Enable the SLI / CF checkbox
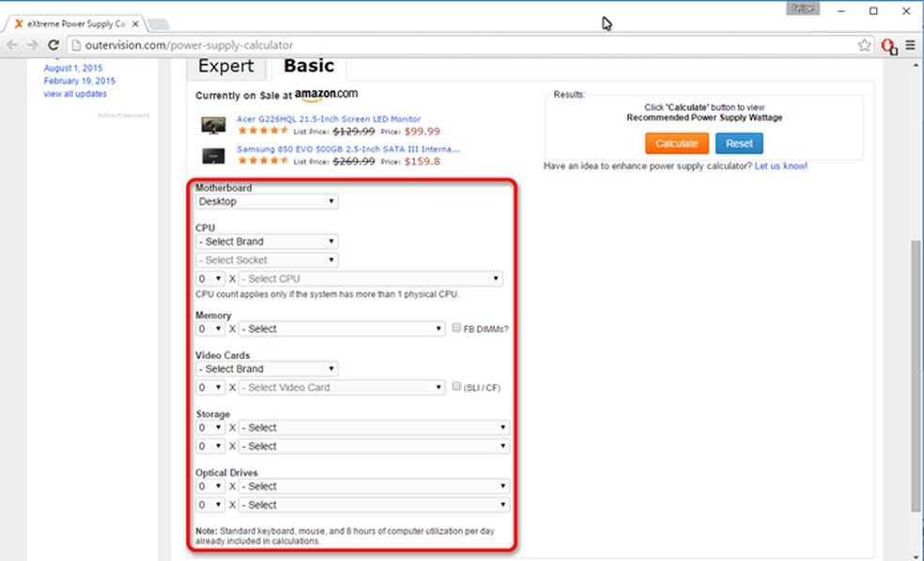Screen dimensions: 924x561 pyautogui.click(x=456, y=386)
